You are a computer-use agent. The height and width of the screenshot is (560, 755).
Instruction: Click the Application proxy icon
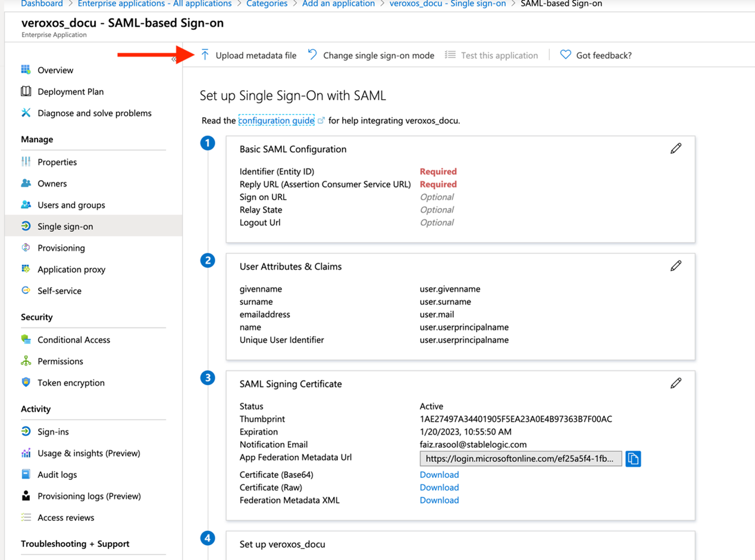pyautogui.click(x=26, y=269)
